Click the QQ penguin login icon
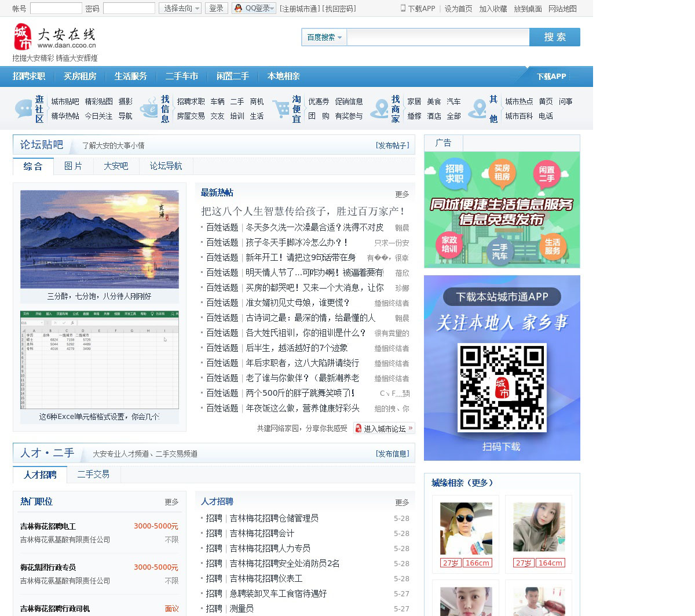The image size is (695, 616). tap(238, 8)
